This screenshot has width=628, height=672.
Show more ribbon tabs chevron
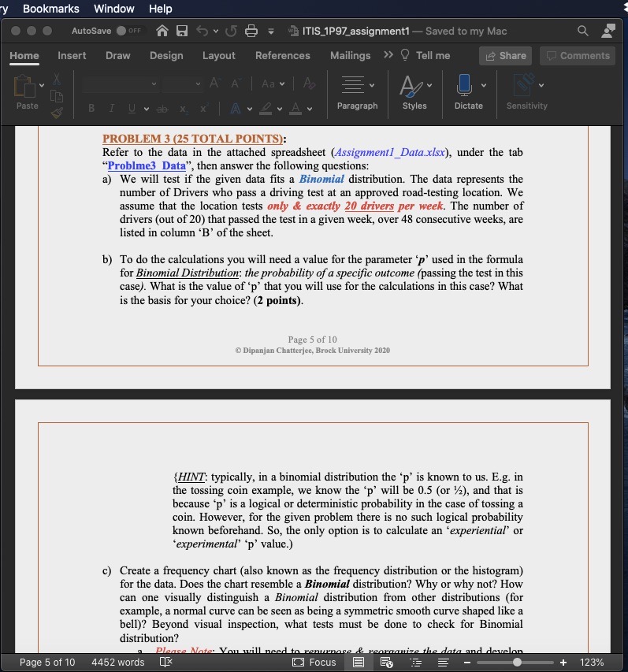pos(388,55)
